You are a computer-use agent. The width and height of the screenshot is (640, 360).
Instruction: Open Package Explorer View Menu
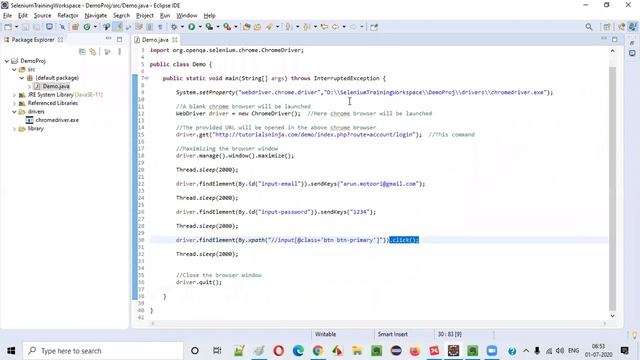(x=120, y=52)
